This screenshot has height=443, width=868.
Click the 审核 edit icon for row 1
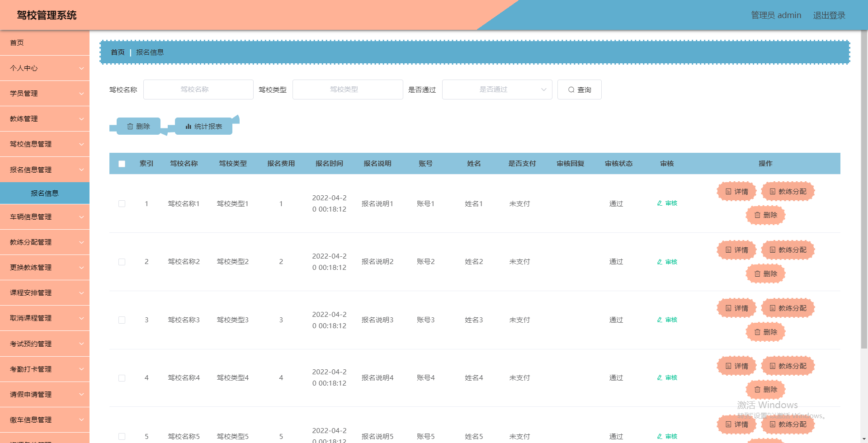coord(660,203)
